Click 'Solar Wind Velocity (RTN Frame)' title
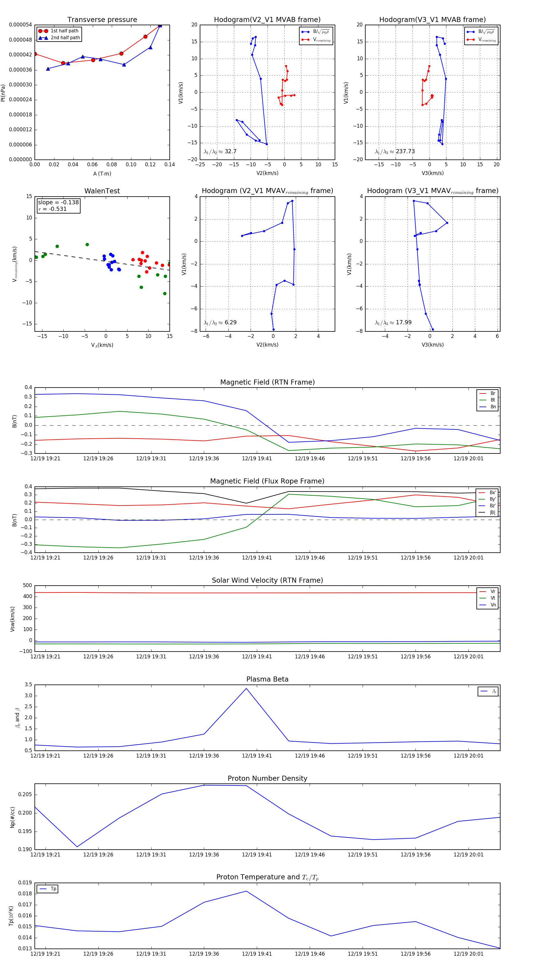Image resolution: width=535 pixels, height=980 pixels. [x=267, y=581]
